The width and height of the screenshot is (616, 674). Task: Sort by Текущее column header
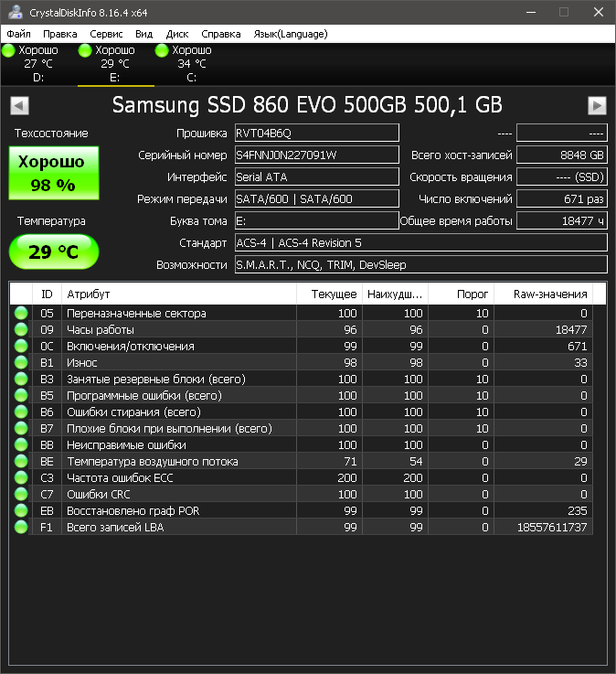coord(330,294)
